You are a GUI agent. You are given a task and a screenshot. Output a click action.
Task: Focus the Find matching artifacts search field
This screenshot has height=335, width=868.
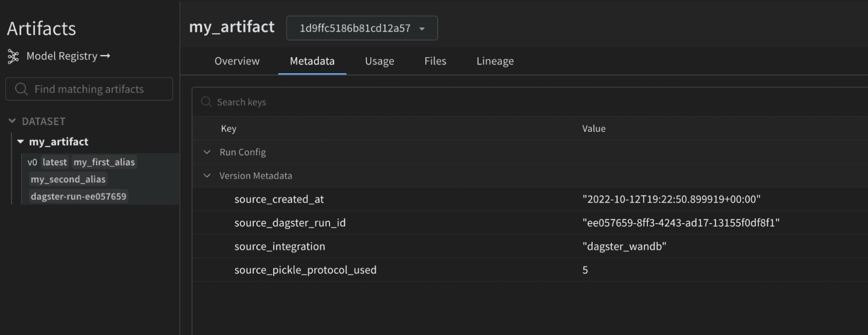point(89,89)
